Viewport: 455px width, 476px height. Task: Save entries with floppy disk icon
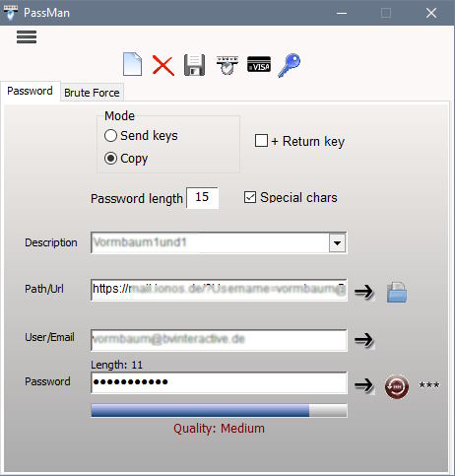(x=194, y=65)
